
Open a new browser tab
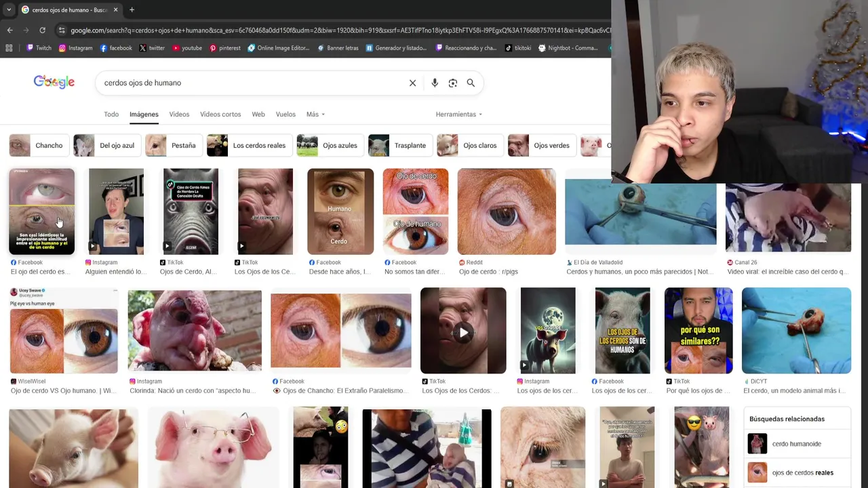pos(132,9)
